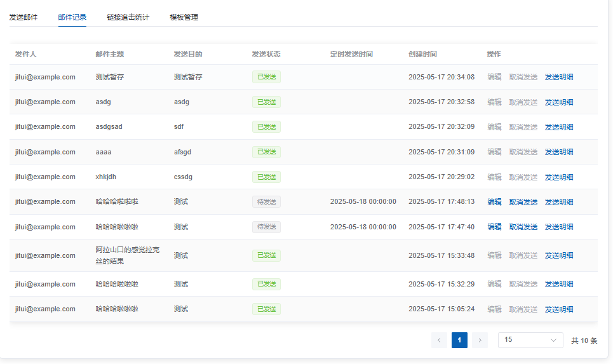The height and width of the screenshot is (364, 613).
Task: Cancel sending the 17:47:40 scheduled email
Action: [523, 227]
